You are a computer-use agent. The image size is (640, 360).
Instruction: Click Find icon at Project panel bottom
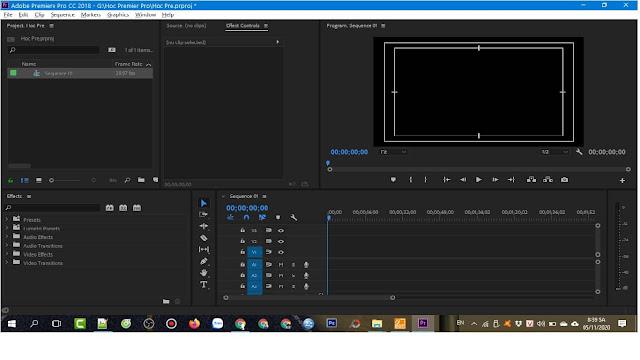point(127,180)
